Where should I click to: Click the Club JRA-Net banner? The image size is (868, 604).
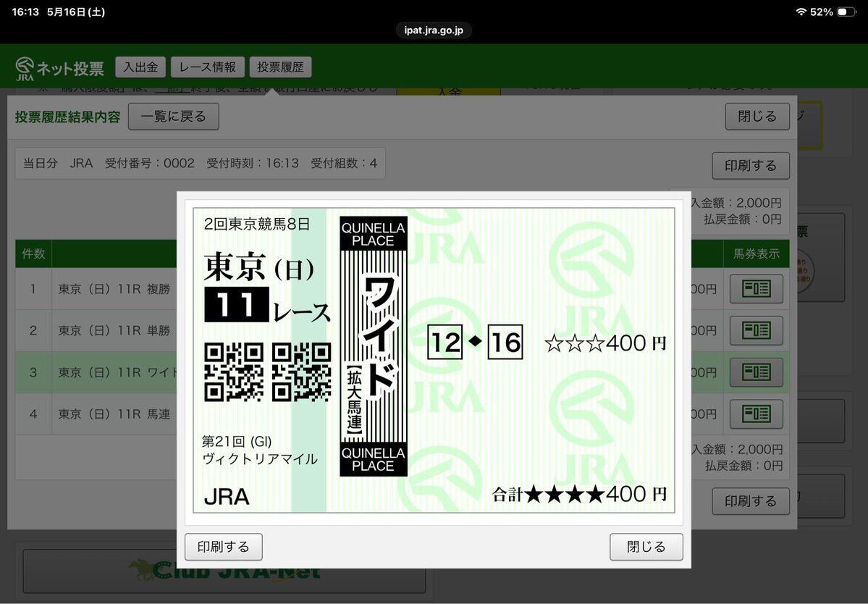point(224,571)
